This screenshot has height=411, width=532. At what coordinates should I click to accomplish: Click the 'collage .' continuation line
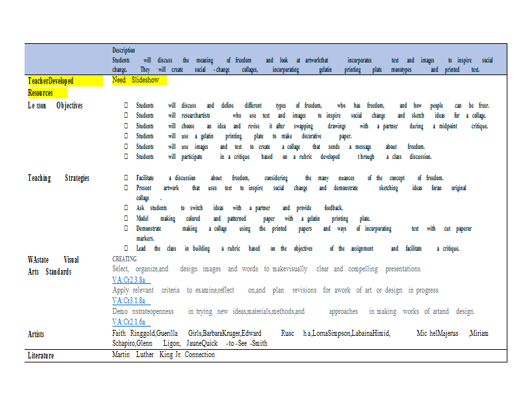tap(148, 198)
